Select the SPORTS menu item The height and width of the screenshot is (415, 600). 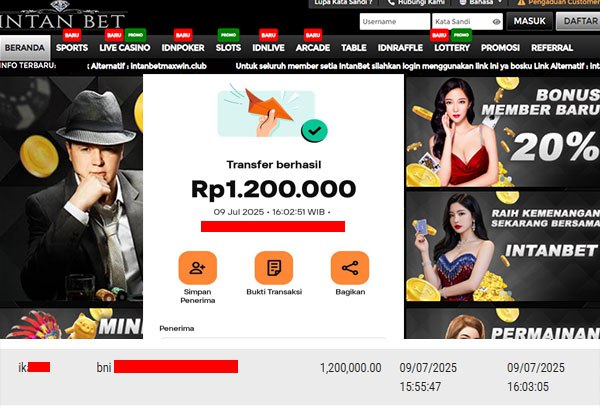72,48
